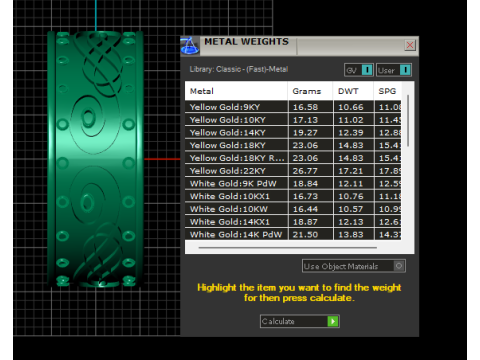
Task: Select the Yellow Gold:22KY row
Action: coord(293,171)
